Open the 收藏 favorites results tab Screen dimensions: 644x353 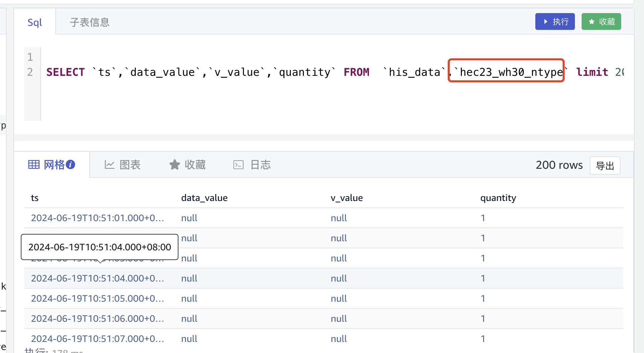coord(187,165)
